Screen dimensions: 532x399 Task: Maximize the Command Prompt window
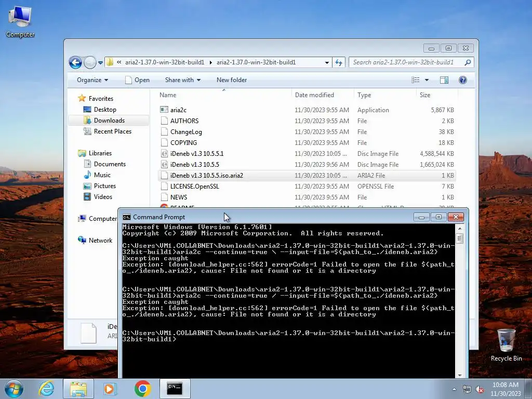point(438,217)
